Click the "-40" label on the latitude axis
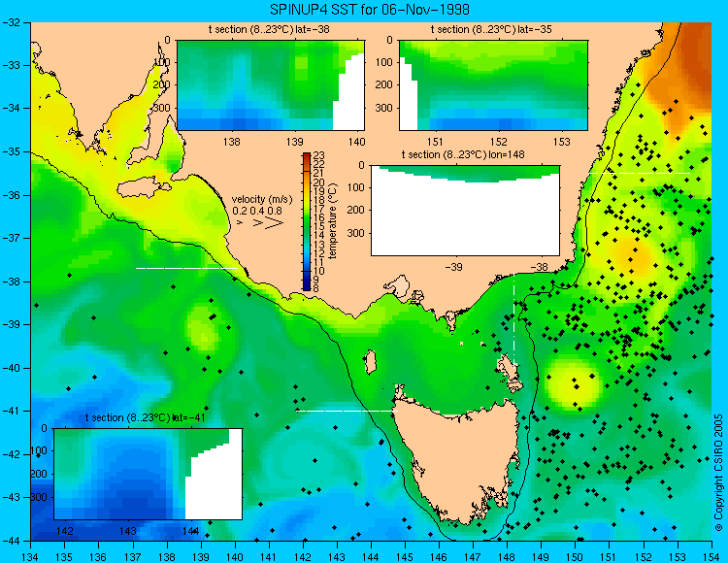This screenshot has width=728, height=563. pos(11,368)
